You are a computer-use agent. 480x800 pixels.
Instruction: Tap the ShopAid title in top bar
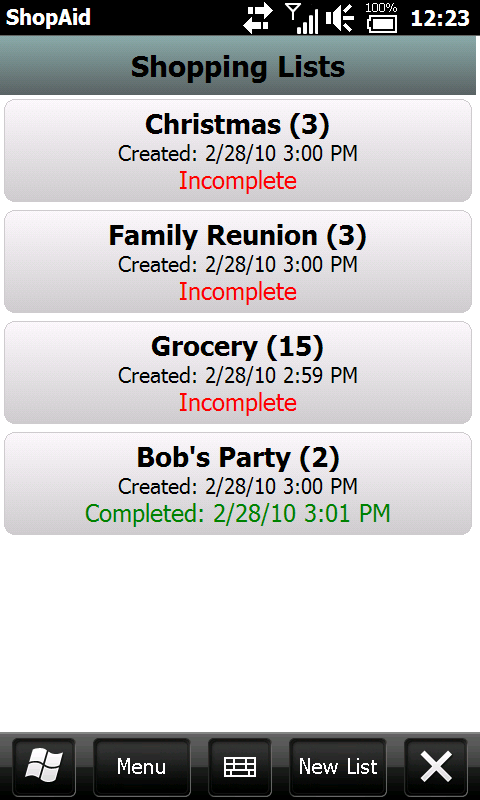tap(48, 18)
